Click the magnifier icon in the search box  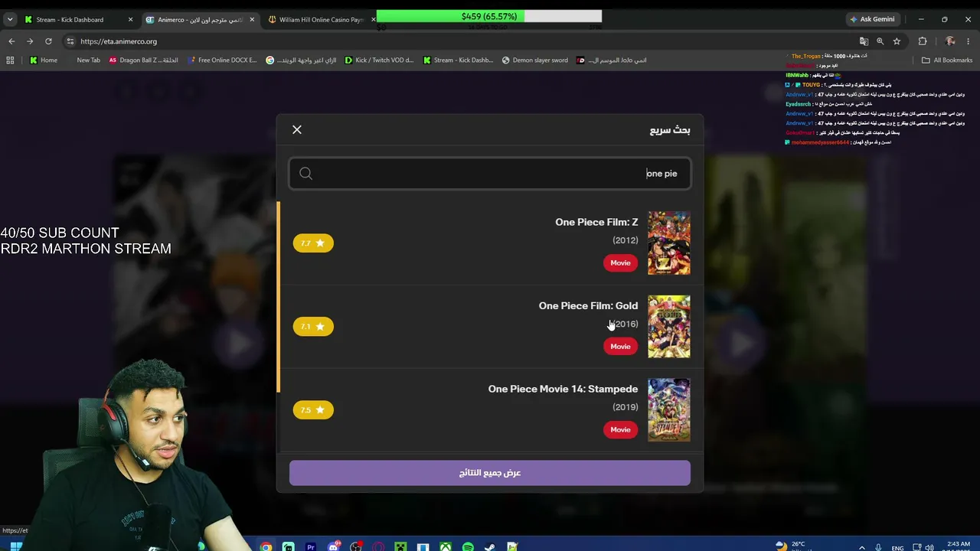(x=305, y=174)
